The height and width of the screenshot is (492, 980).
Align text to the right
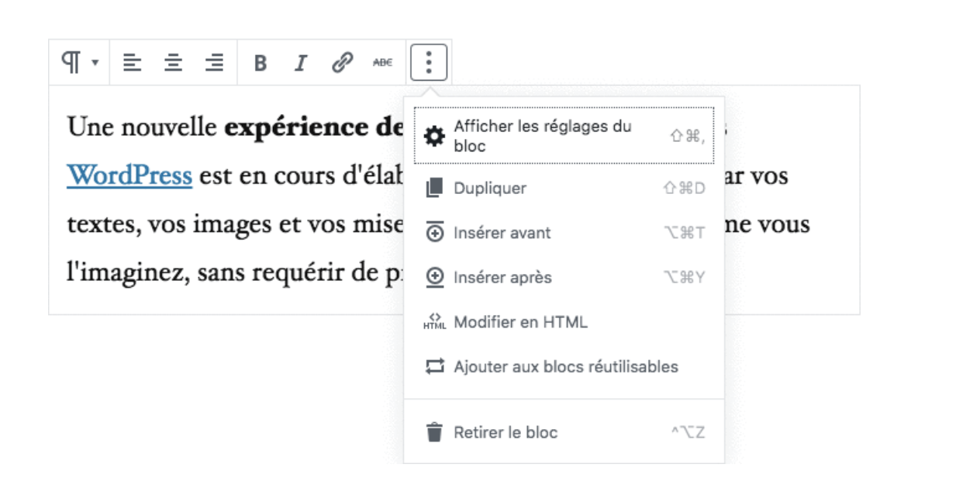(x=215, y=63)
